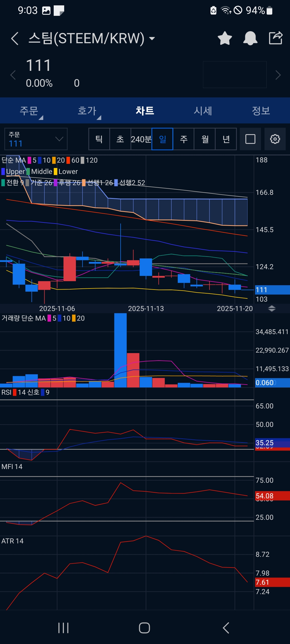This screenshot has height=644, width=290.
Task: Tap the battery 94% indicator
Action: coord(259,10)
